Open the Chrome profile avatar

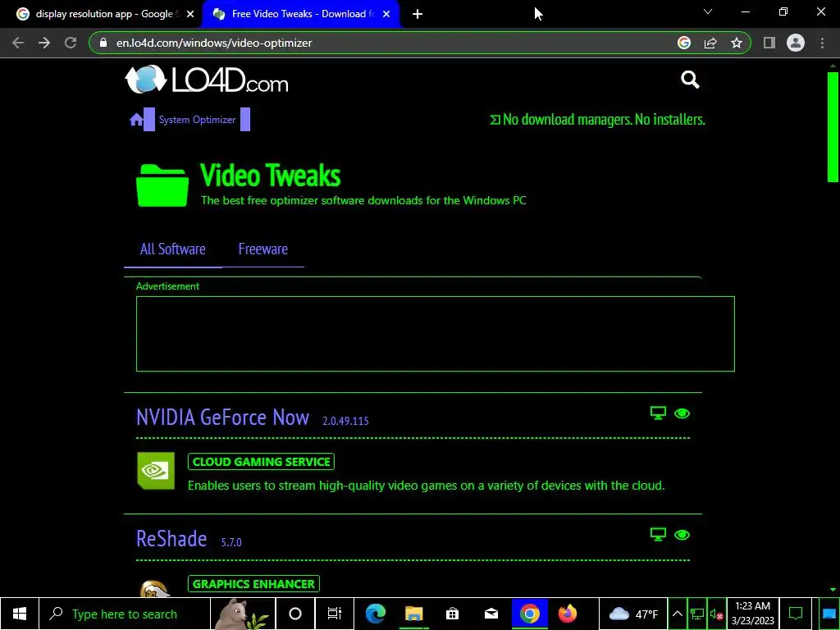(796, 43)
